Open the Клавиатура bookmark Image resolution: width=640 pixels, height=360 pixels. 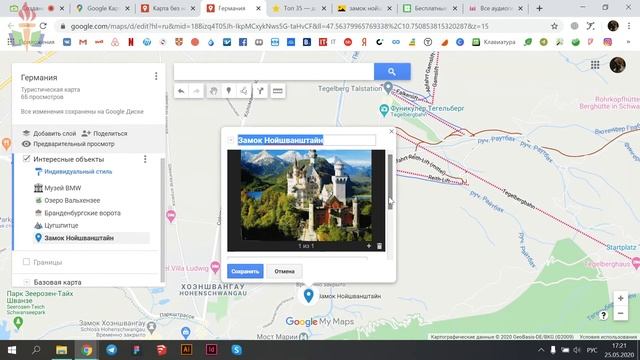click(x=494, y=42)
